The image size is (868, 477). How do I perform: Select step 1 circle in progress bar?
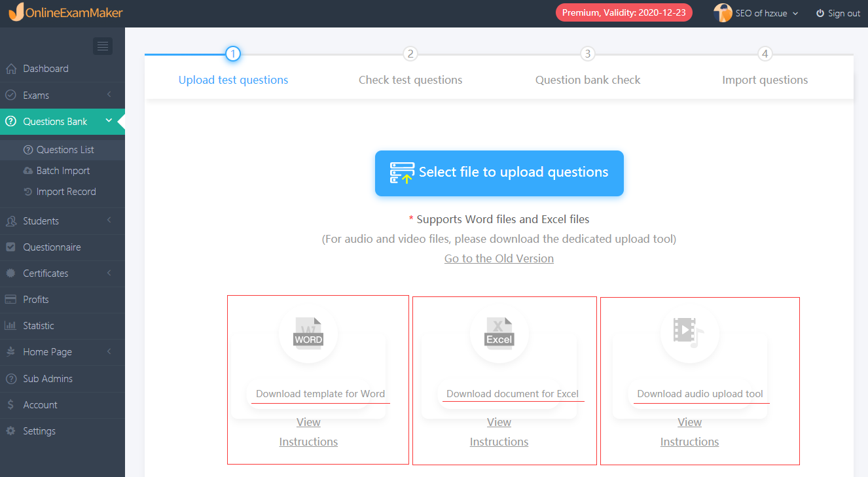pos(233,54)
